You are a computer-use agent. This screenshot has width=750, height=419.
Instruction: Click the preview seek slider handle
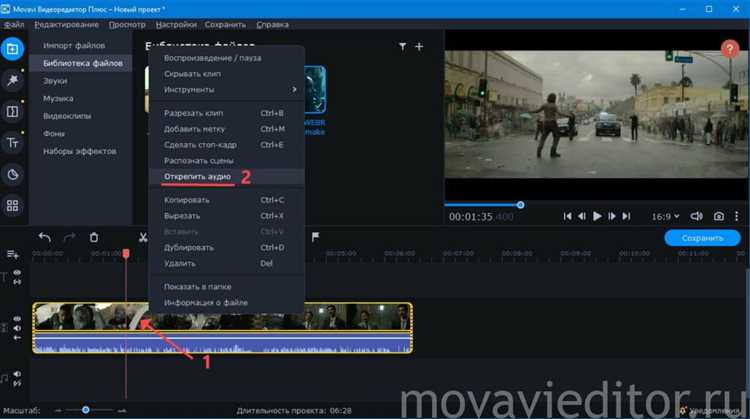click(520, 205)
